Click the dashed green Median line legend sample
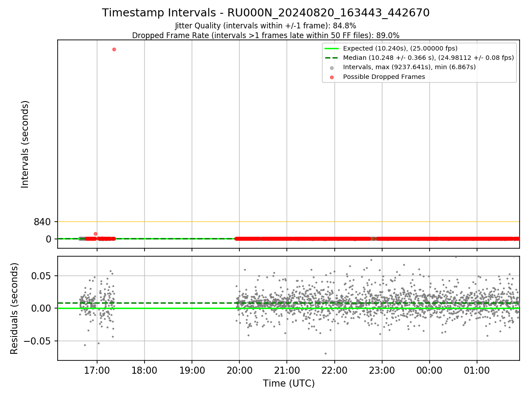532x399 pixels. pos(332,58)
